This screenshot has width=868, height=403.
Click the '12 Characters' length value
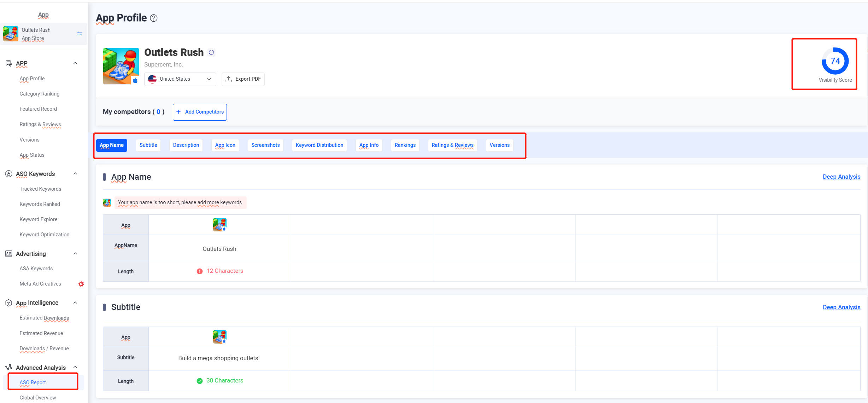tap(225, 271)
